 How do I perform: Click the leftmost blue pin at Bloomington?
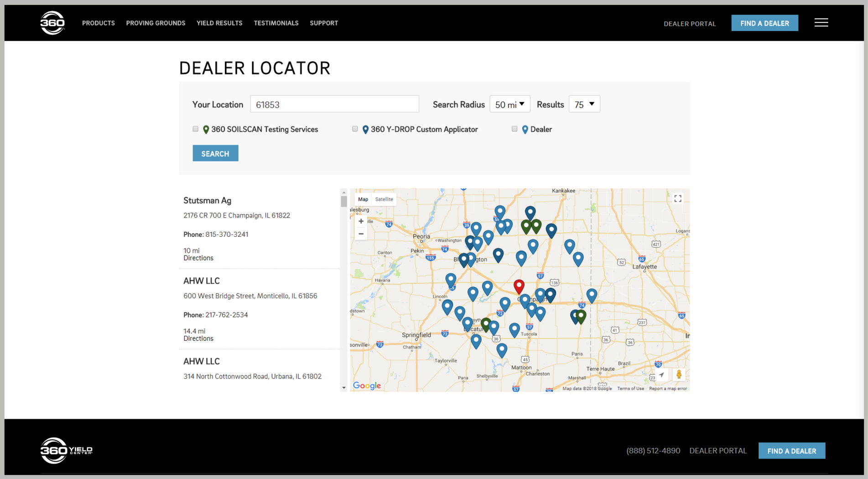coord(463,260)
